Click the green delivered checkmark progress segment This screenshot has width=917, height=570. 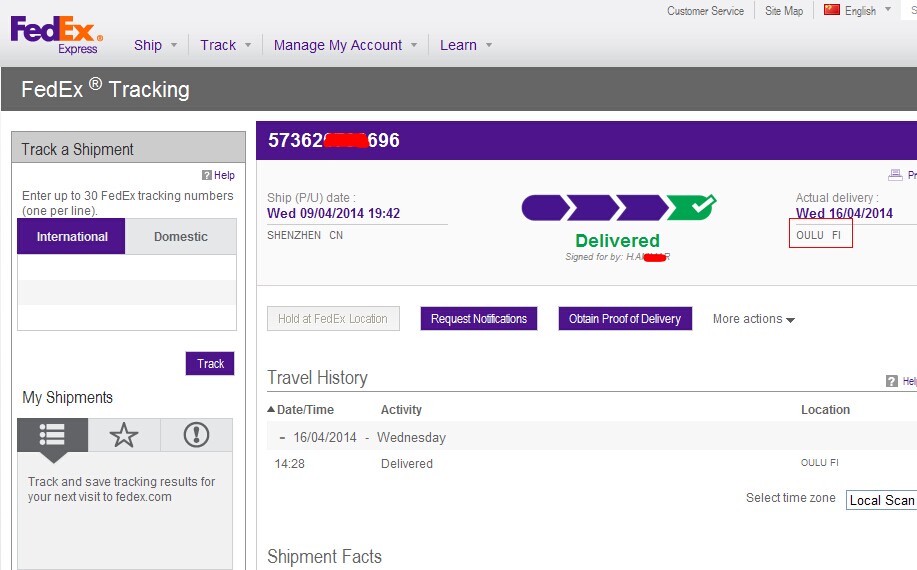pos(691,207)
